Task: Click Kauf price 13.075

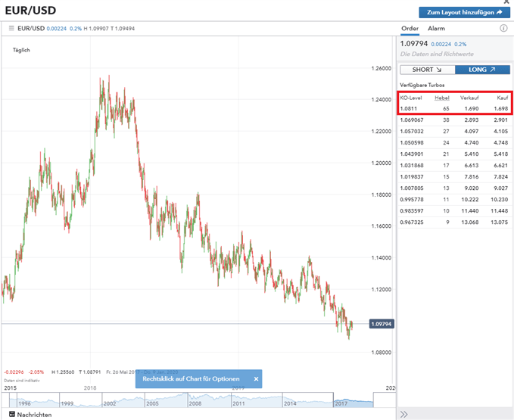Action: point(500,222)
